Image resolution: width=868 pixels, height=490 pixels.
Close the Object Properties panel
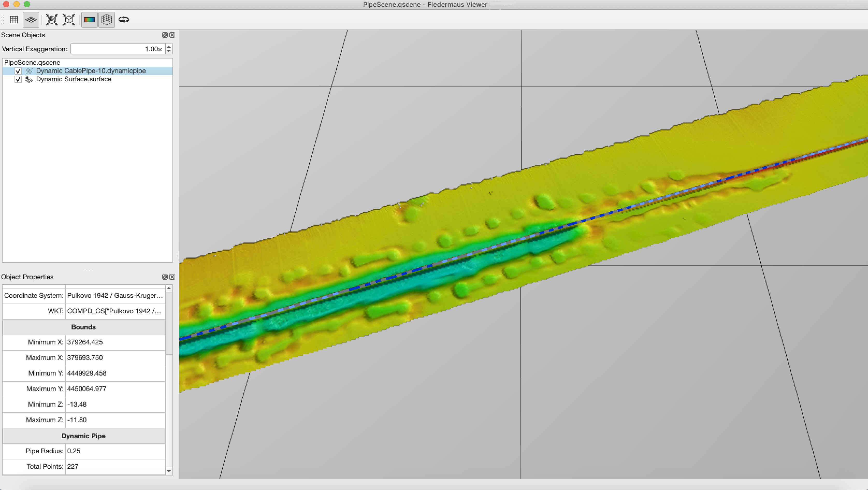[172, 277]
